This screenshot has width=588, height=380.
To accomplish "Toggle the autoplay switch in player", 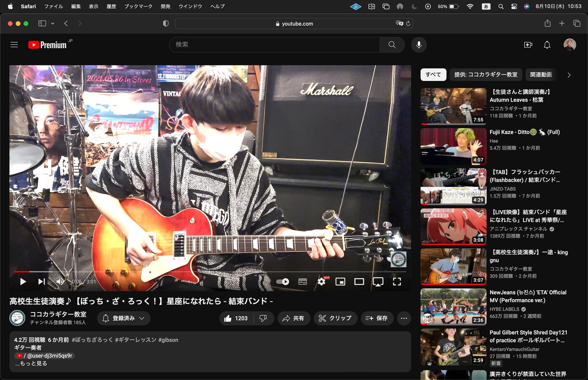I will pyautogui.click(x=283, y=282).
